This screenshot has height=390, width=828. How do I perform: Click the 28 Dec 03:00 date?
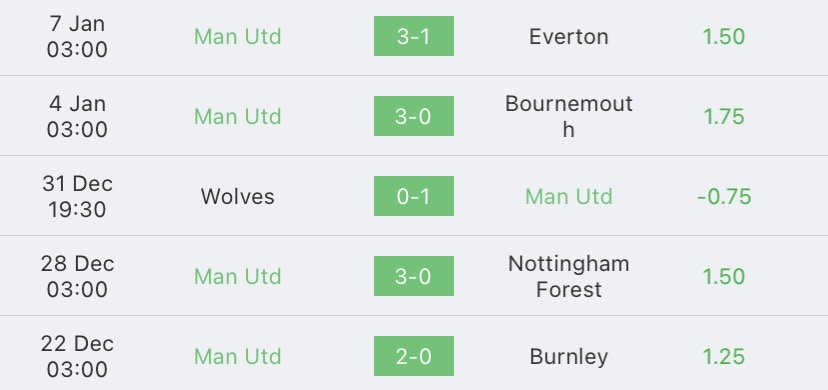click(x=77, y=276)
